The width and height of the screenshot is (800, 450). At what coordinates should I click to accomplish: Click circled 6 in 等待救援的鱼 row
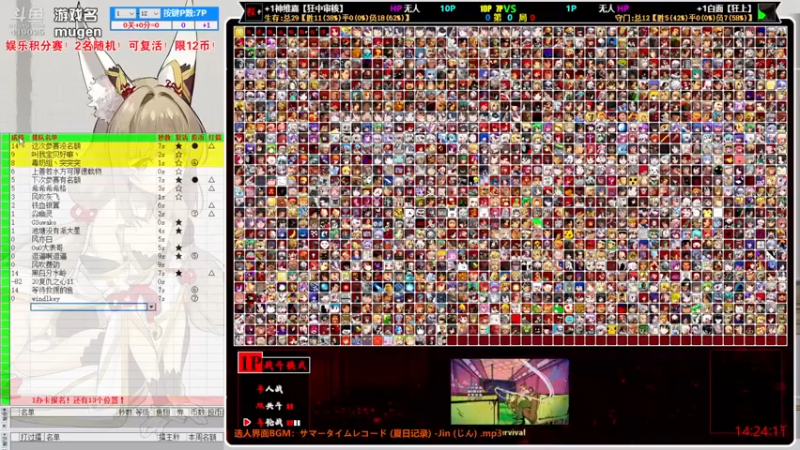(x=195, y=290)
